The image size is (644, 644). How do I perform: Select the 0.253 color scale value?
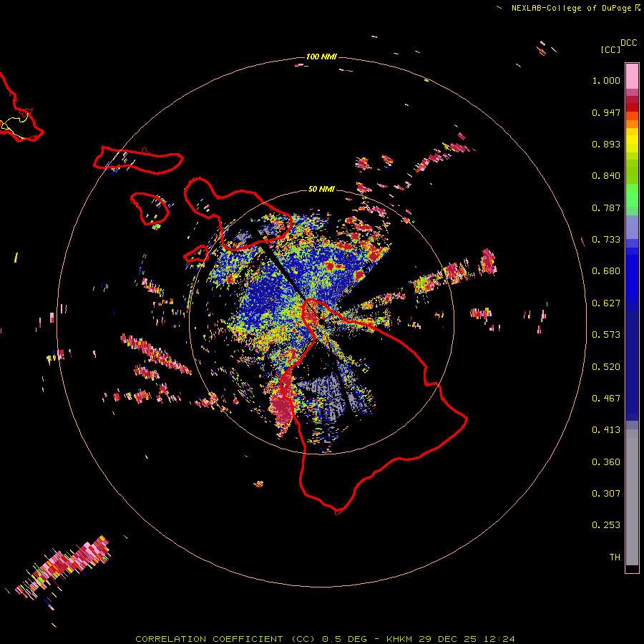click(x=606, y=525)
